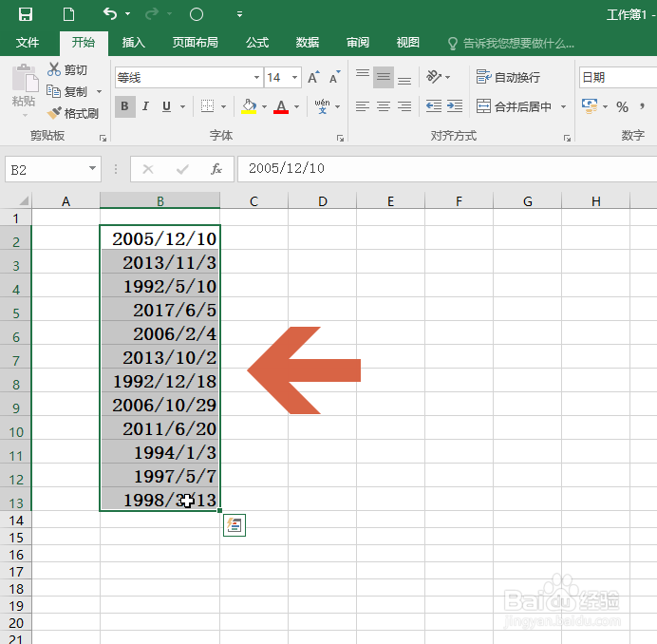Open the font size 14 dropdown
Image resolution: width=657 pixels, height=644 pixels.
click(x=295, y=78)
